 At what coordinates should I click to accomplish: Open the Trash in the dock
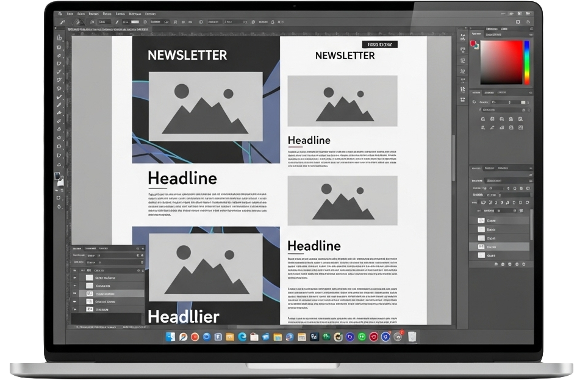click(412, 337)
